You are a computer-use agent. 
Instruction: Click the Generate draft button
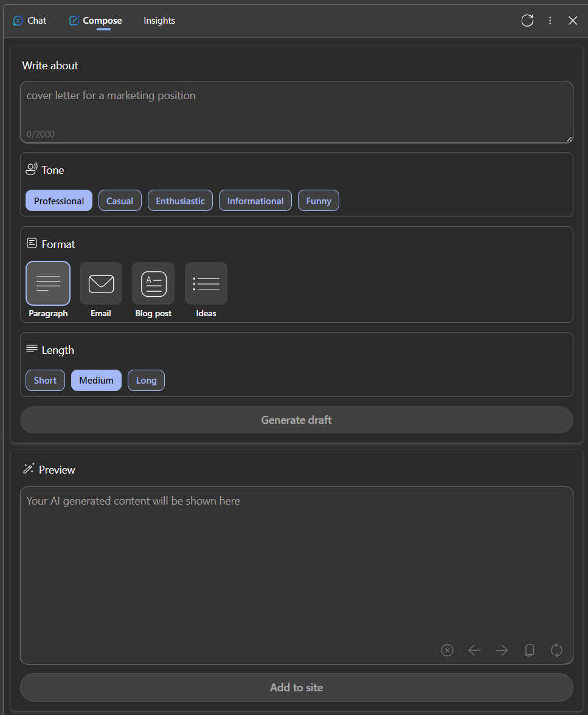click(297, 420)
